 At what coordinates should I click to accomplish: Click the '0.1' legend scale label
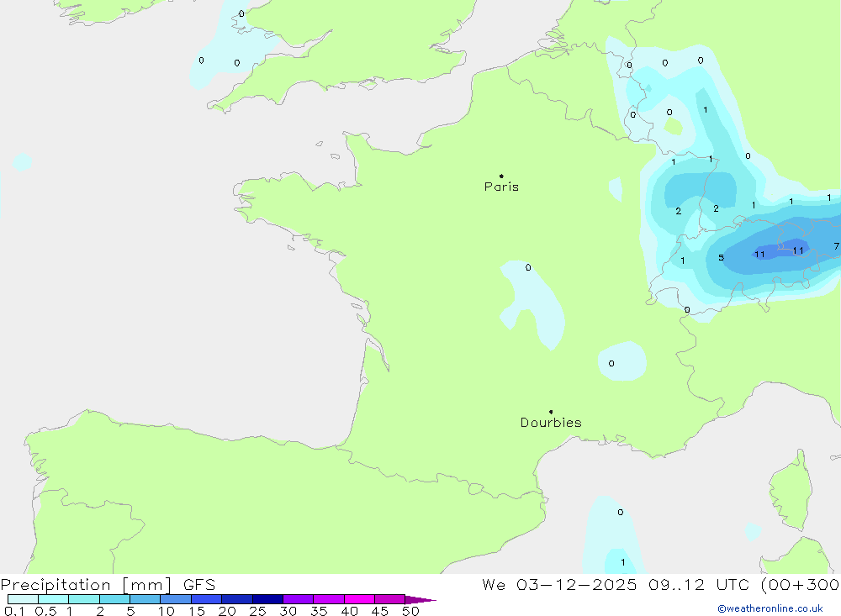[x=13, y=611]
